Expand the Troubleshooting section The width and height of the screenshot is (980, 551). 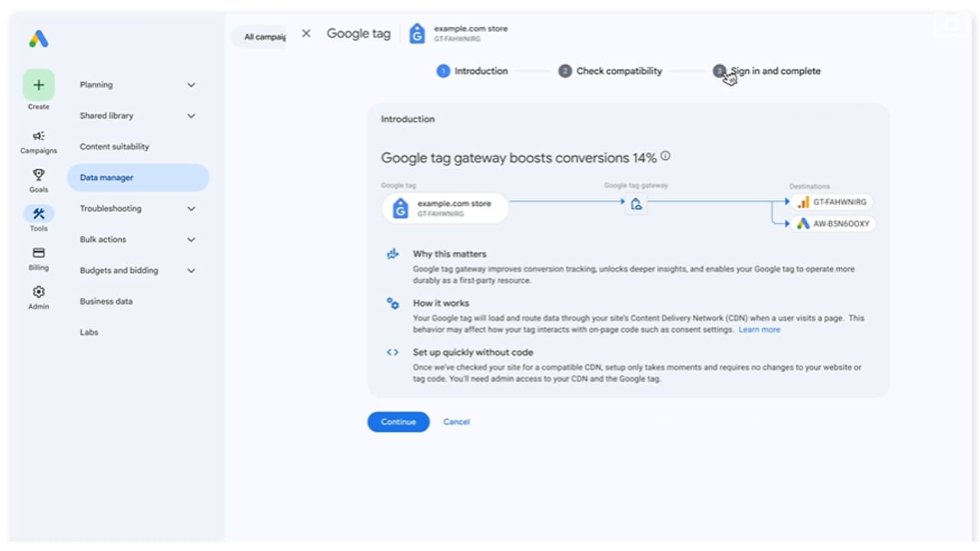pyautogui.click(x=138, y=208)
